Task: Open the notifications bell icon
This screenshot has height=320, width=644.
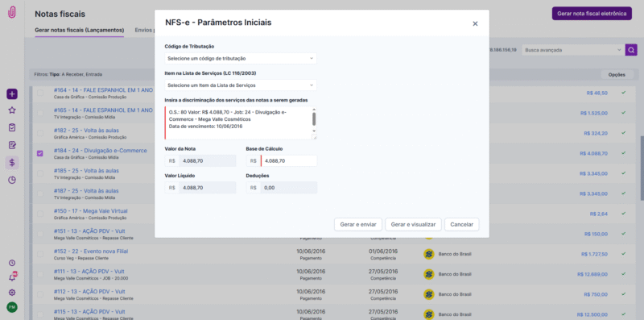Action: tap(12, 277)
